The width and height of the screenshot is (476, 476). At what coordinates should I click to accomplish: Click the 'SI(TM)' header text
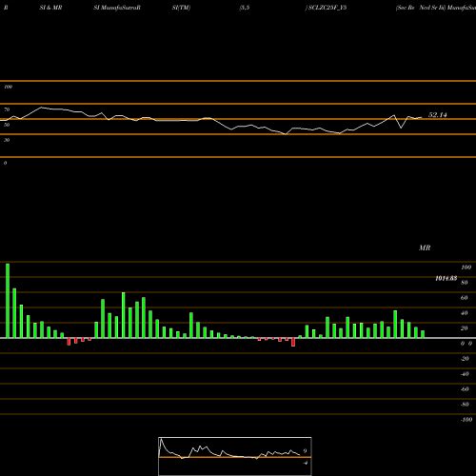(181, 8)
